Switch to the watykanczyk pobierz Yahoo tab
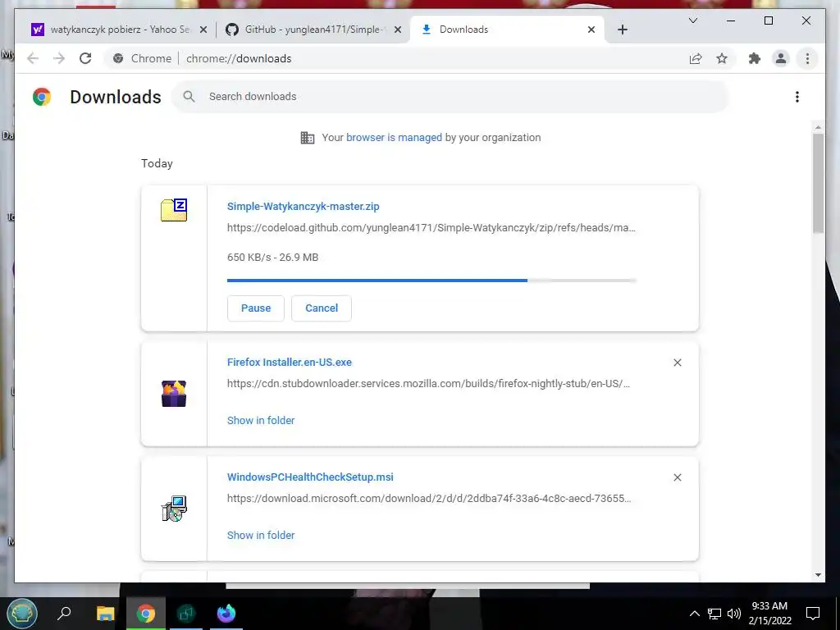Image resolution: width=840 pixels, height=630 pixels. click(118, 30)
